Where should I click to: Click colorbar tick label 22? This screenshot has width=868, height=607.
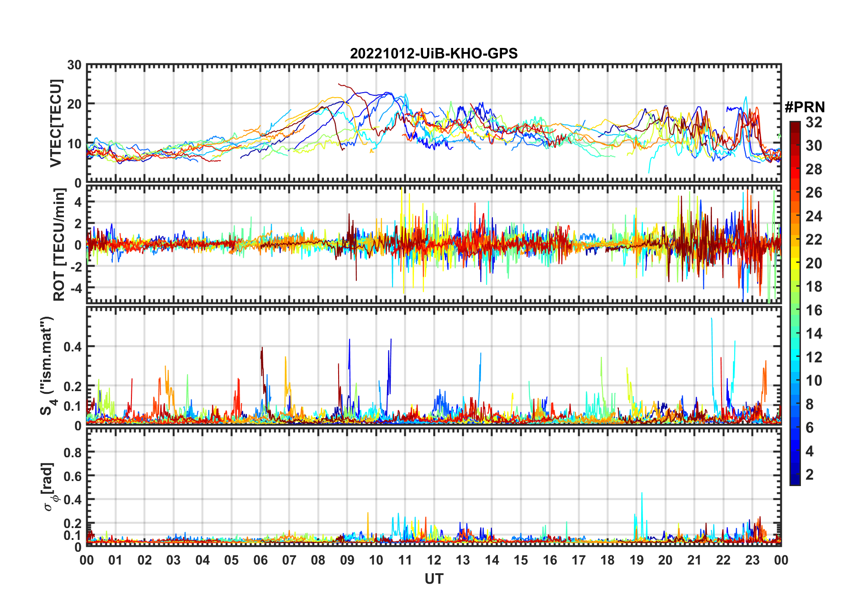(x=814, y=240)
